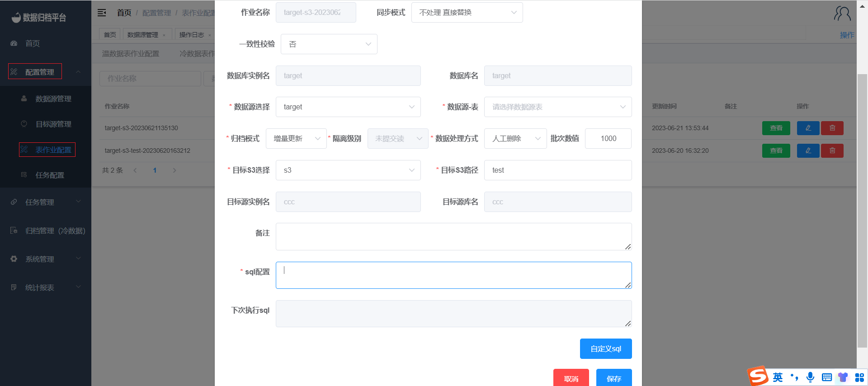The height and width of the screenshot is (386, 868).
Task: Click the 数据源管理 person icon
Action: [24, 99]
